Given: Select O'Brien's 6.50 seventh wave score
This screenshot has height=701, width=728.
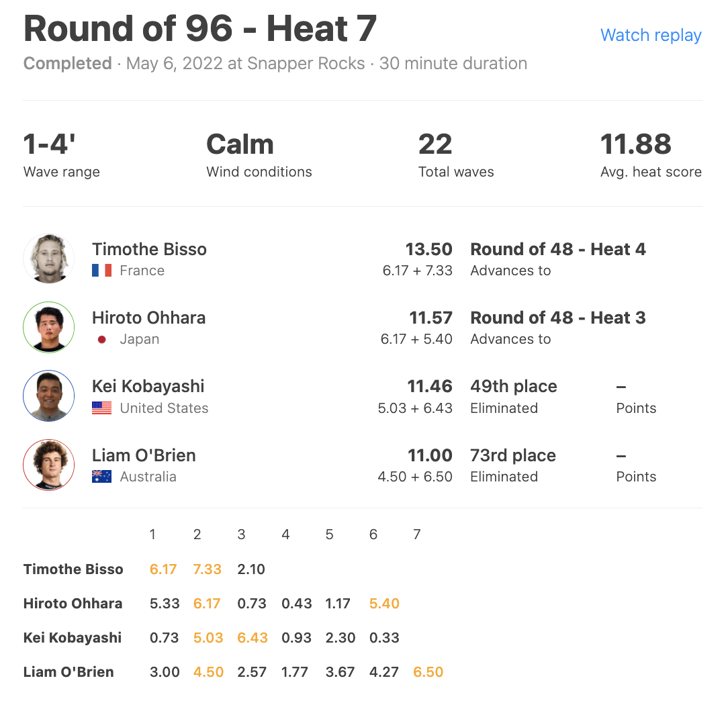Looking at the screenshot, I should [x=428, y=671].
